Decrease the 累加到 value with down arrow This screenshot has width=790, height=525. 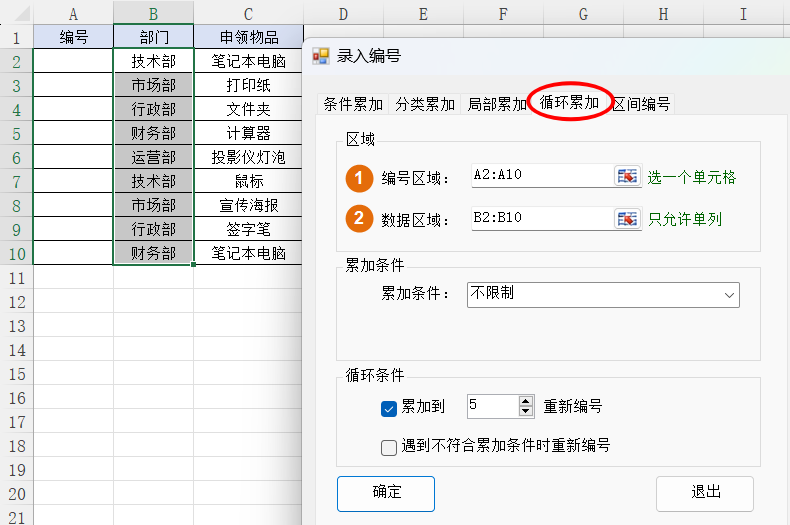click(525, 411)
